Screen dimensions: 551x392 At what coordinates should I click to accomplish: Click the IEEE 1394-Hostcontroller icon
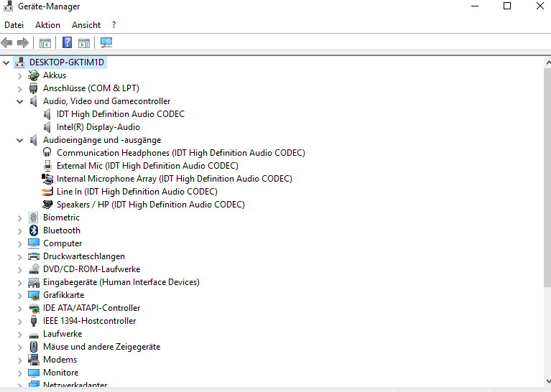point(34,321)
